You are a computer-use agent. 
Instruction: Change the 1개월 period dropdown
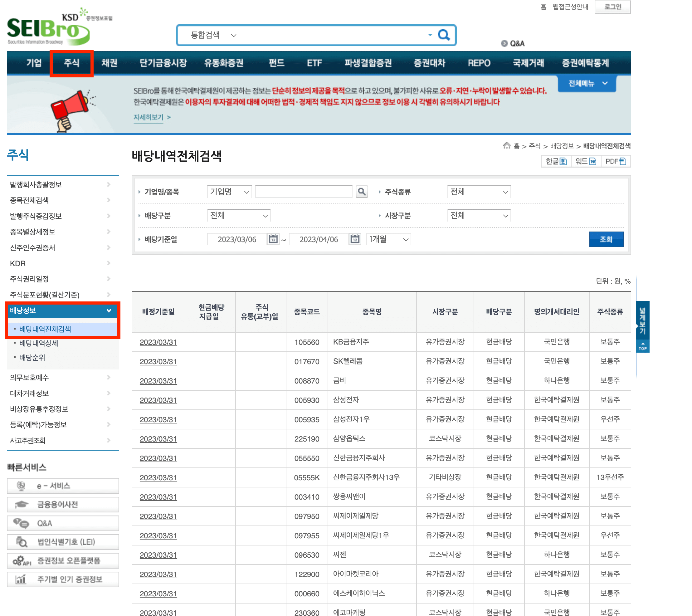point(388,239)
